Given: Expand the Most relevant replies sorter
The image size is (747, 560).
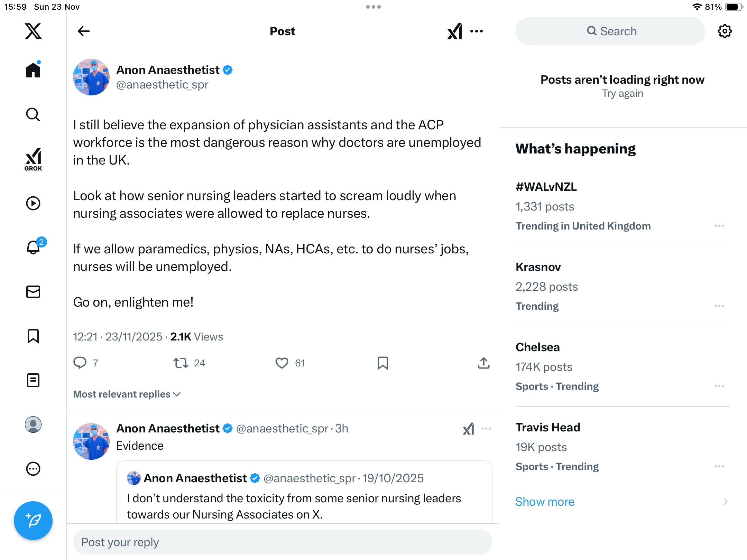Looking at the screenshot, I should 127,394.
